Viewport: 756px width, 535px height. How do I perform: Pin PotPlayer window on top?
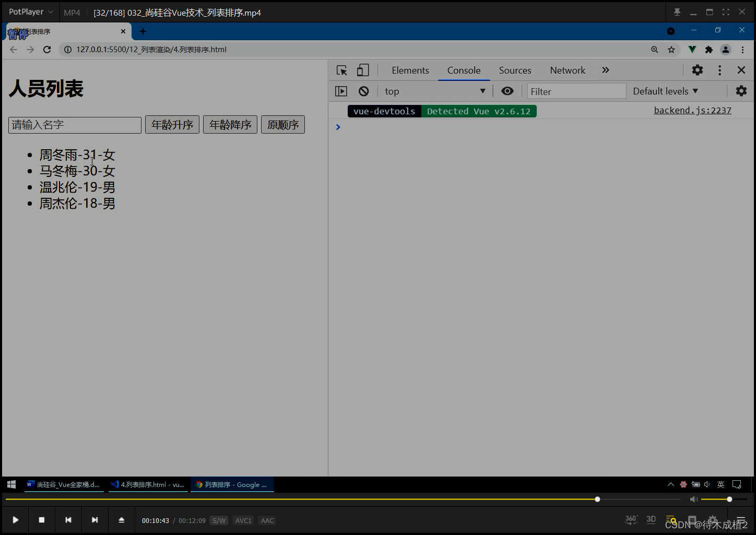(x=677, y=12)
